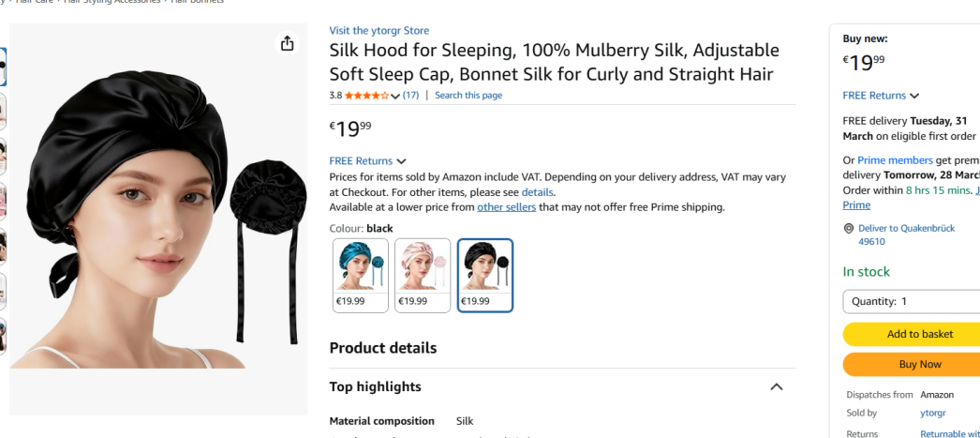Select the pink bonnet colour option
Screen dimensions: 980x438
pyautogui.click(x=423, y=275)
